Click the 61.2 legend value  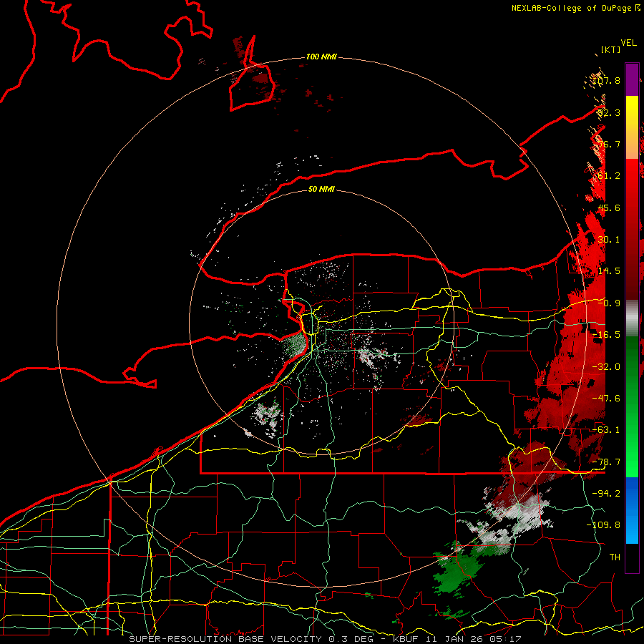click(609, 176)
